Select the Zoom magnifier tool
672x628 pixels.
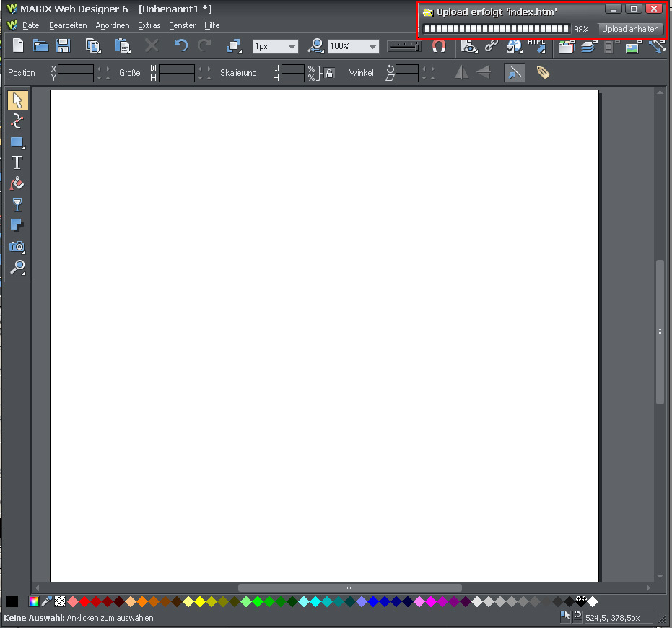tap(17, 267)
